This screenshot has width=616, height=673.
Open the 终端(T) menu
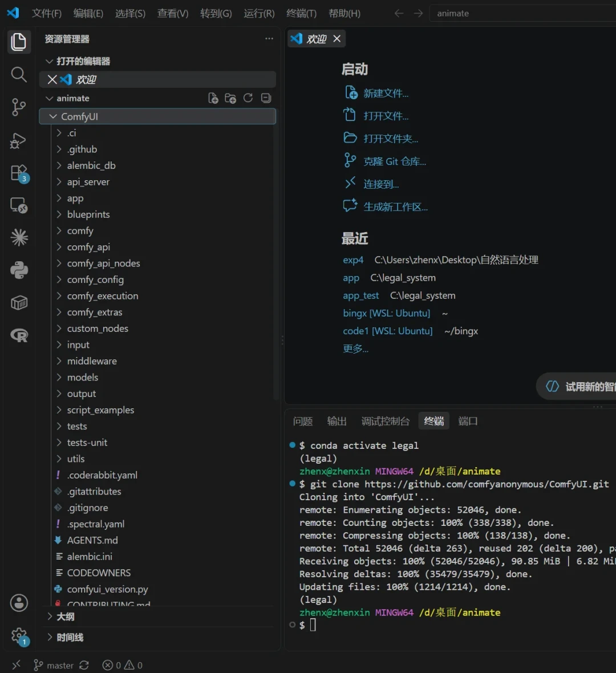tap(301, 13)
